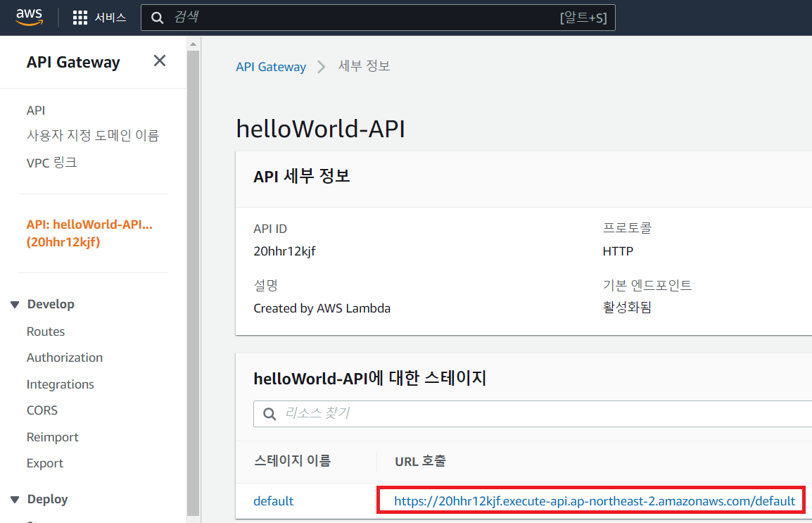Image resolution: width=812 pixels, height=523 pixels.
Task: Click the helloWorld-API page title
Action: pos(321,128)
